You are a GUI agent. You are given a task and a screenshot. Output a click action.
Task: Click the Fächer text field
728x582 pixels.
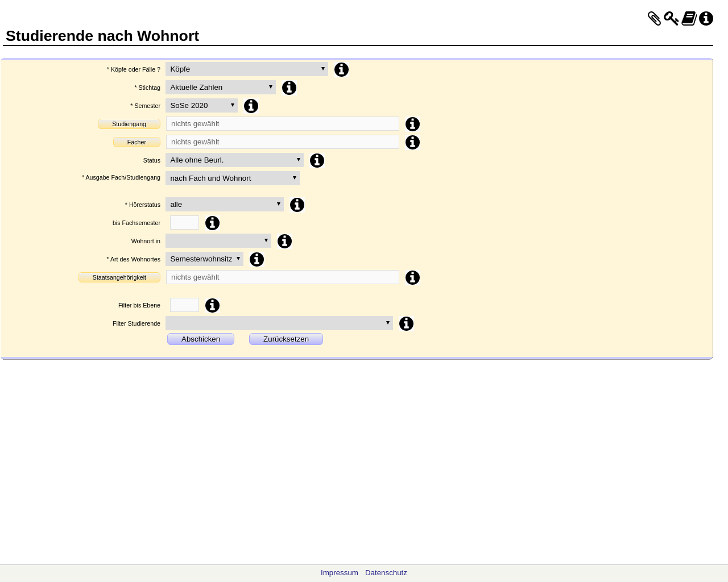tap(283, 142)
